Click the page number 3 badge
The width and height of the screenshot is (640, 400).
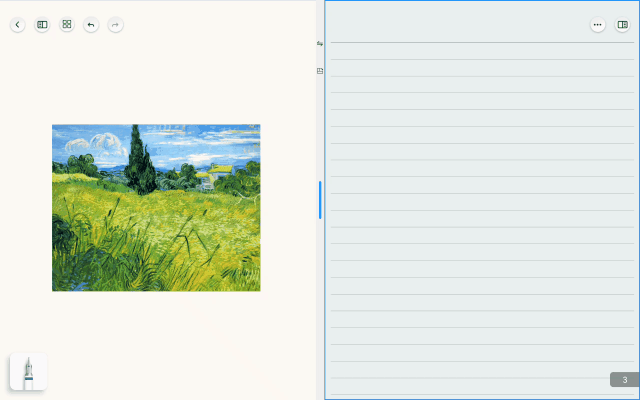[x=624, y=380]
